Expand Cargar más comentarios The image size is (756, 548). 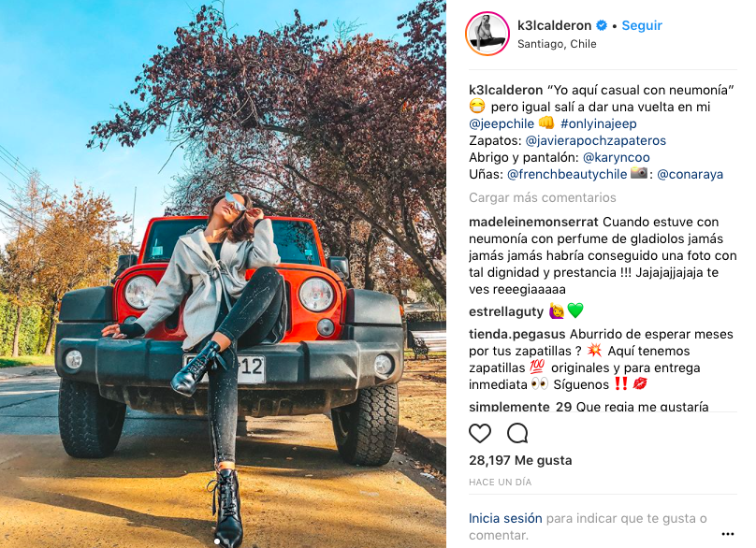(543, 197)
